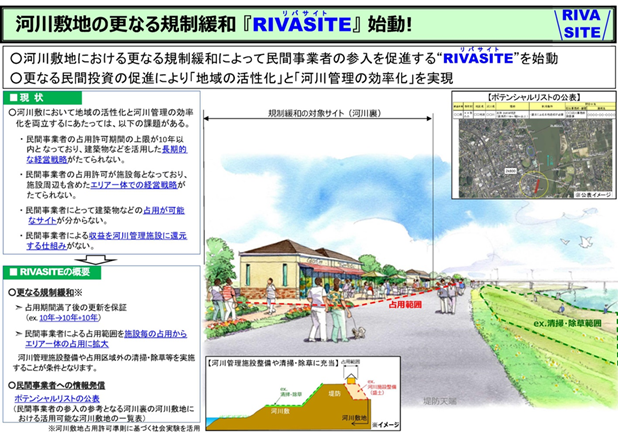618x437 pixels.
Task: Click the RIVA SITE logo in the header
Action: pos(583,24)
